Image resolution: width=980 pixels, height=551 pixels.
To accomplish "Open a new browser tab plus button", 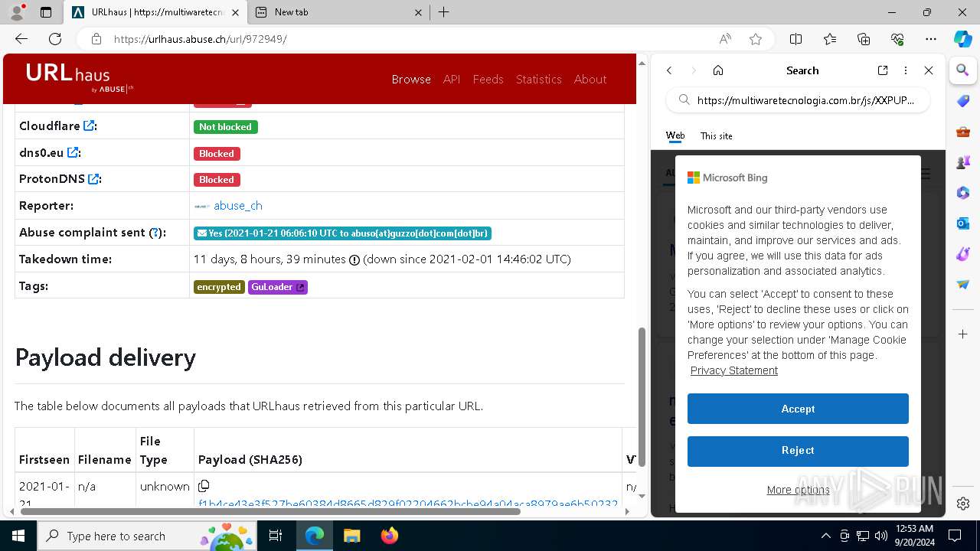I will click(x=444, y=12).
